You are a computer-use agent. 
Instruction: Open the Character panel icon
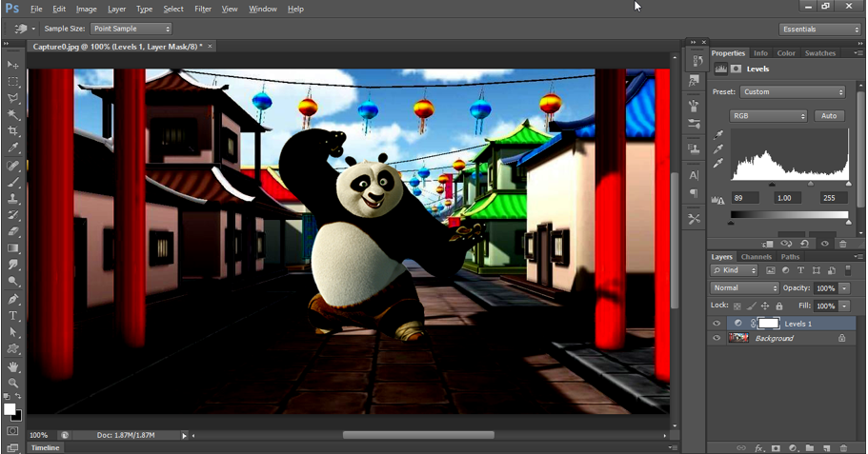(695, 175)
